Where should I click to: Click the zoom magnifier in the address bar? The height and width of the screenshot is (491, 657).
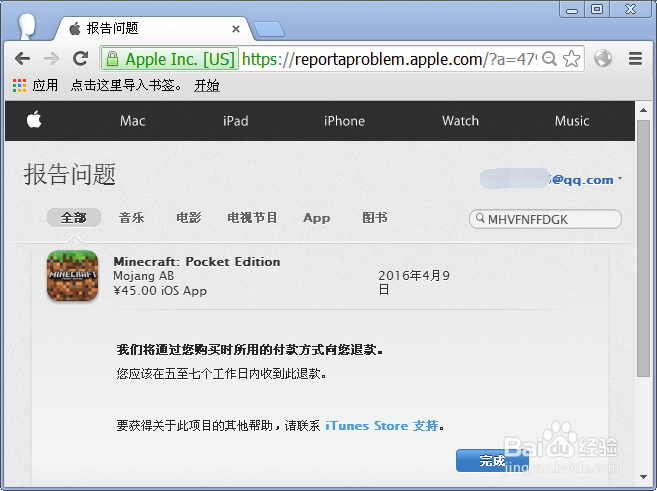coord(549,59)
